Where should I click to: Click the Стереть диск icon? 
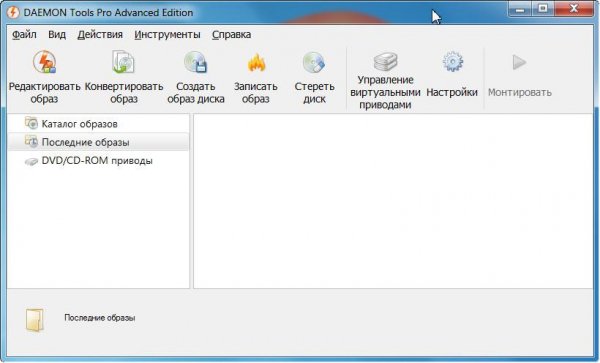coord(314,62)
